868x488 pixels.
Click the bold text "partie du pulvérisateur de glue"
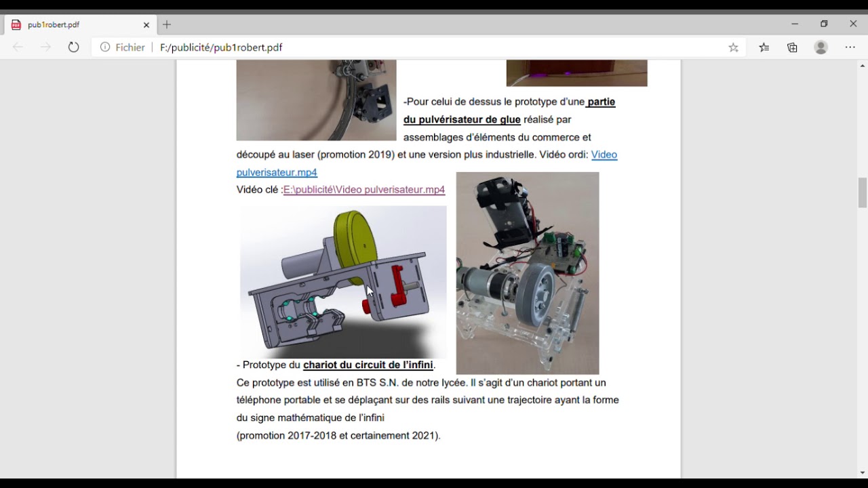click(x=509, y=110)
